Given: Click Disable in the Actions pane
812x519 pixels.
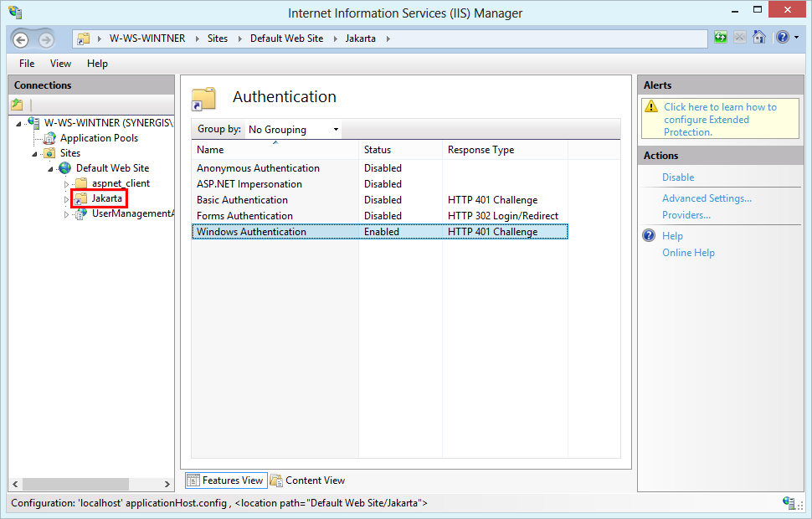Looking at the screenshot, I should 678,177.
